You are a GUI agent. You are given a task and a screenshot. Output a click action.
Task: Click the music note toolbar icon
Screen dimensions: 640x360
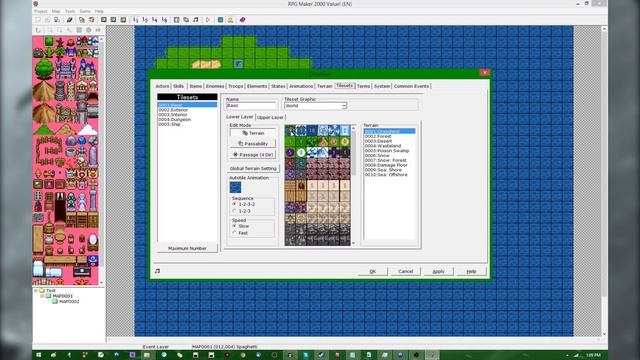click(196, 20)
